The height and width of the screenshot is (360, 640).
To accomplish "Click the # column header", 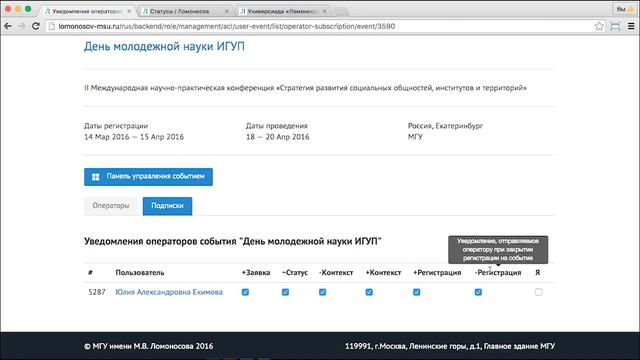I will (90, 273).
